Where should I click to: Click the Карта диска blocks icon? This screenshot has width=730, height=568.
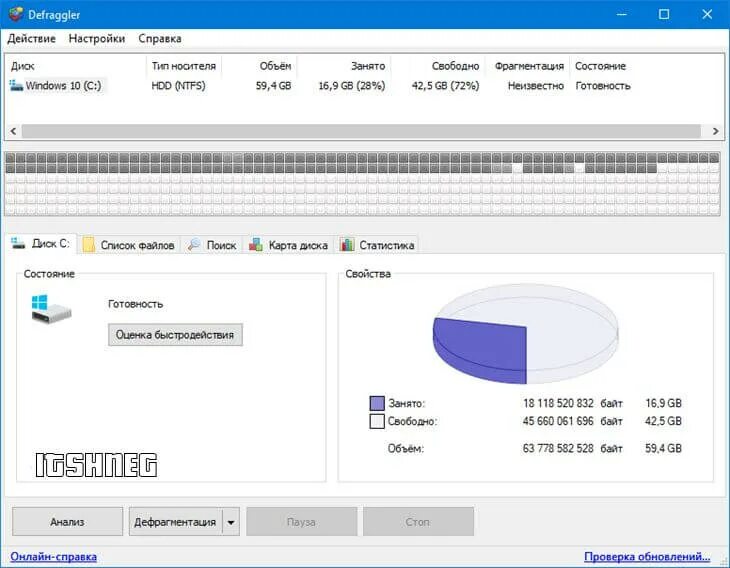tap(256, 244)
